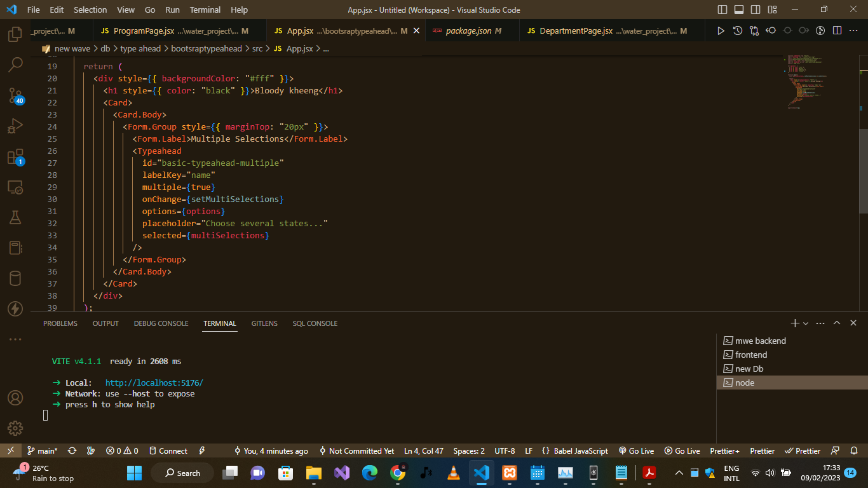Toggle Prettier in the status bar
Image resolution: width=868 pixels, height=488 pixels.
tap(762, 451)
